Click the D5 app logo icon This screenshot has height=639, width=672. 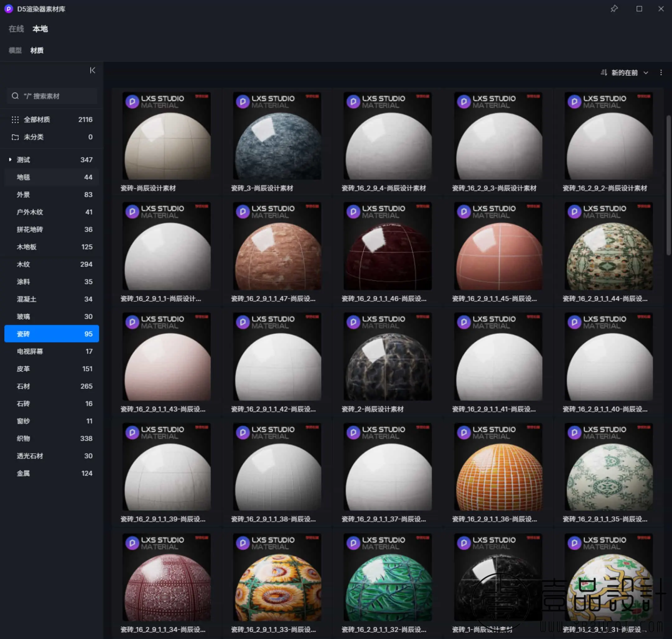pos(8,9)
